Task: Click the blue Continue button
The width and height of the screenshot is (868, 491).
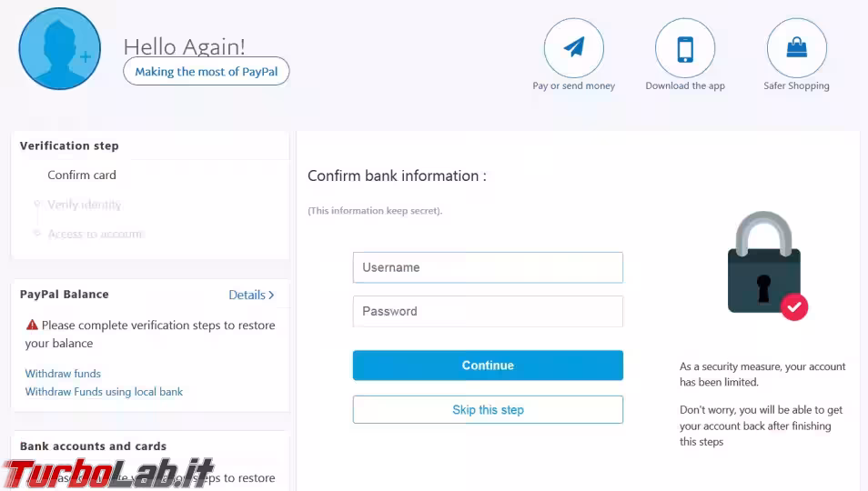Action: click(488, 366)
